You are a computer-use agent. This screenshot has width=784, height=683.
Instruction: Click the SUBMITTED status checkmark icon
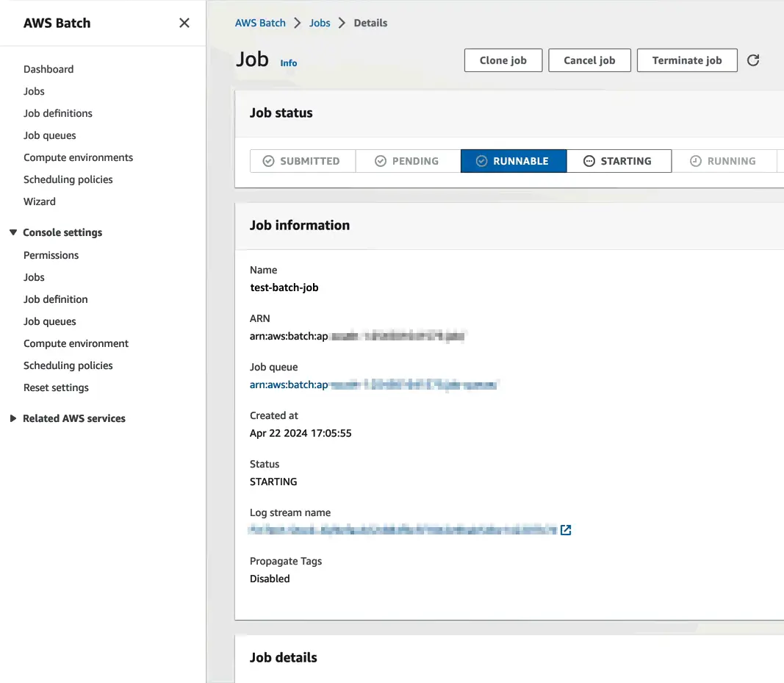coord(268,161)
